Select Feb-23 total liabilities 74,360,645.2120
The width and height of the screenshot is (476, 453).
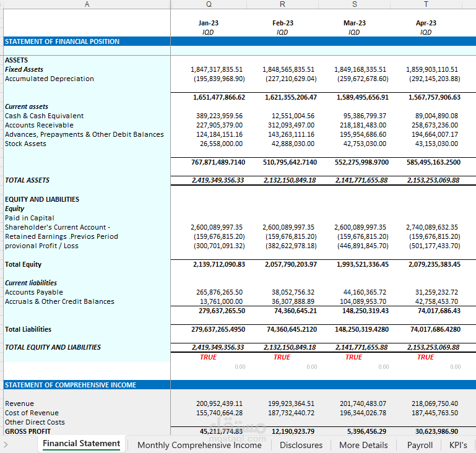coord(292,329)
